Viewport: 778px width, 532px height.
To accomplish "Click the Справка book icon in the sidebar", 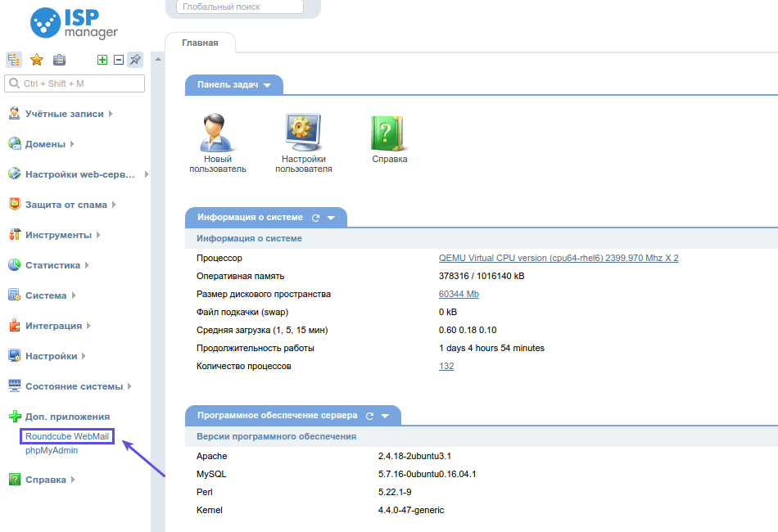I will pos(15,480).
